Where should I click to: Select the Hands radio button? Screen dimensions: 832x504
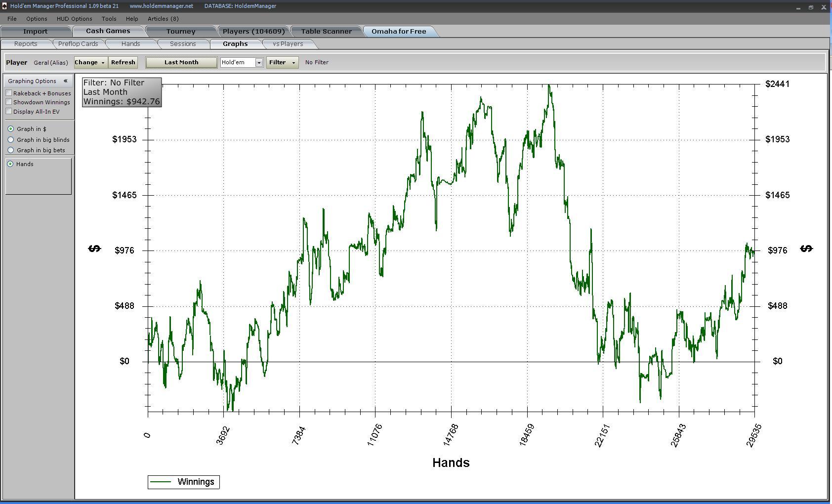10,164
